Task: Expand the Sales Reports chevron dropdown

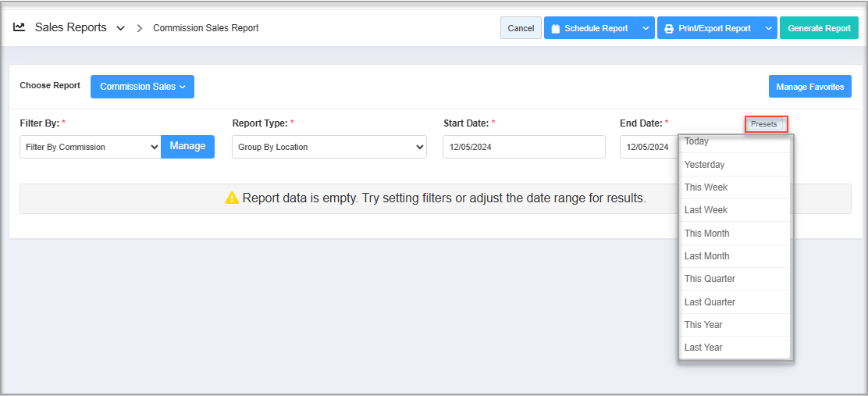Action: (120, 28)
